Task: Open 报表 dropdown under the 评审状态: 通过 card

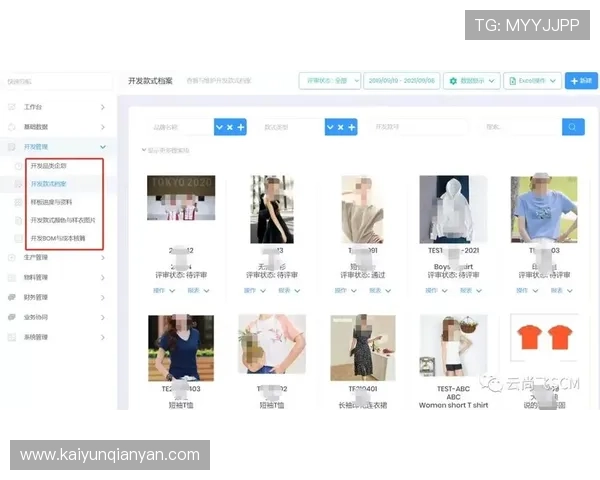Action: tap(380, 291)
